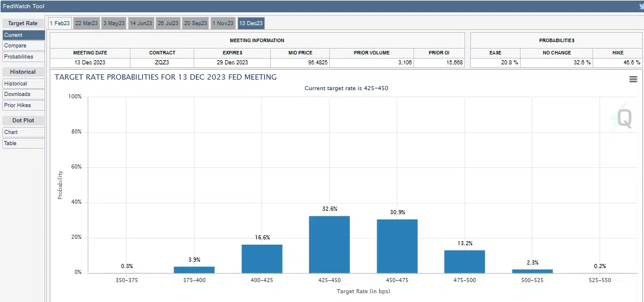The image size is (644, 302).
Task: Open the Dot Plot Chart item
Action: (23, 132)
